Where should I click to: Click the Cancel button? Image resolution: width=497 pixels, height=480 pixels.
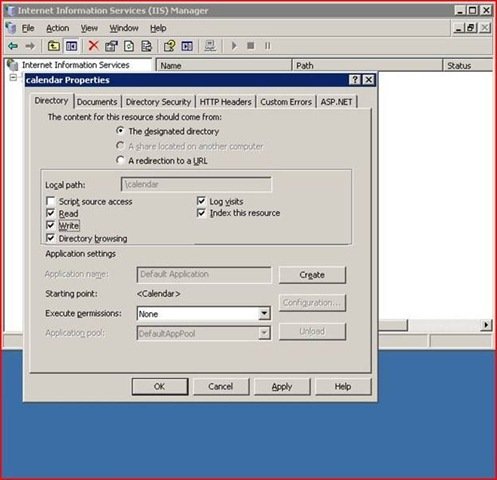[x=221, y=387]
